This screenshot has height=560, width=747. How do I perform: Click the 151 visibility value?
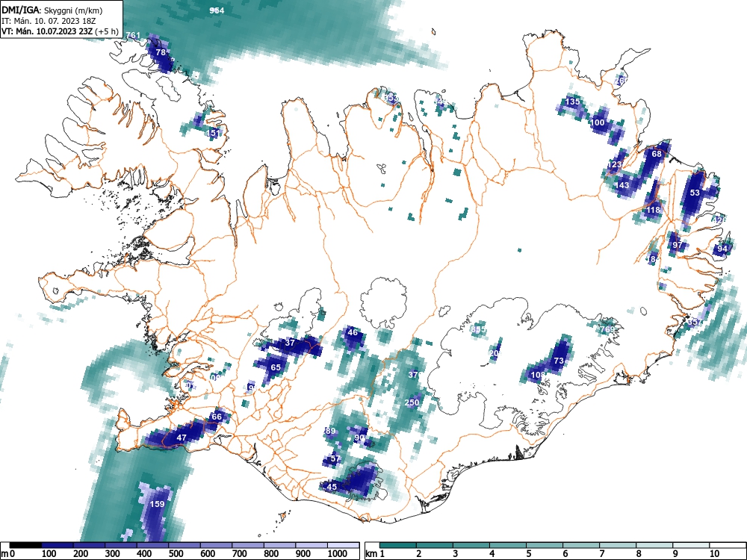click(x=214, y=133)
